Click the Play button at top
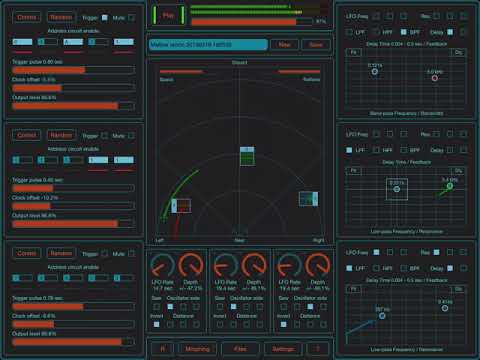The height and width of the screenshot is (360, 480). 168,15
